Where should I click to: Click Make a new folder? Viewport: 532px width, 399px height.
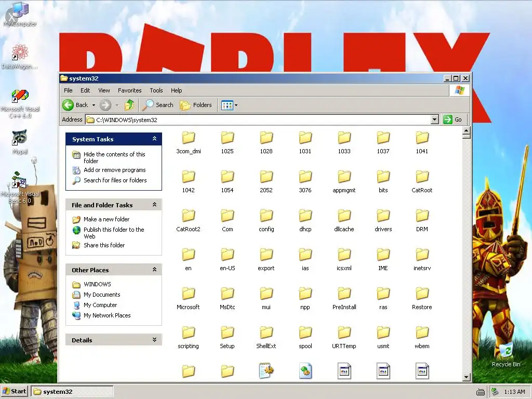(x=107, y=219)
